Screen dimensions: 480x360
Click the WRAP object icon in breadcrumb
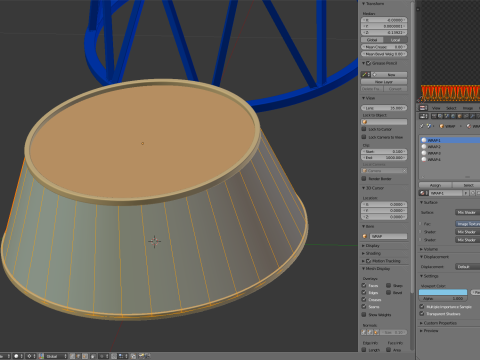[x=442, y=126]
